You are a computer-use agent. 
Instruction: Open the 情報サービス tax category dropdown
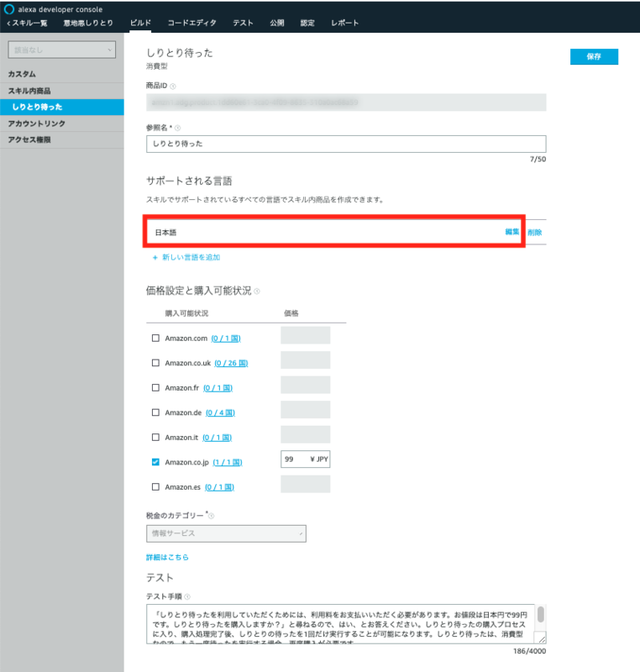(226, 533)
